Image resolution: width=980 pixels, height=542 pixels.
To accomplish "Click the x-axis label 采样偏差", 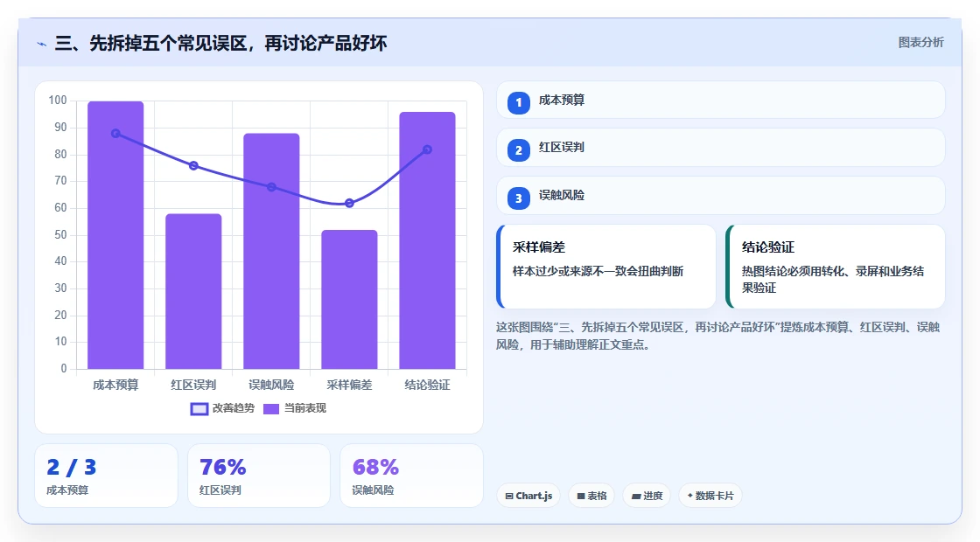I will (349, 385).
